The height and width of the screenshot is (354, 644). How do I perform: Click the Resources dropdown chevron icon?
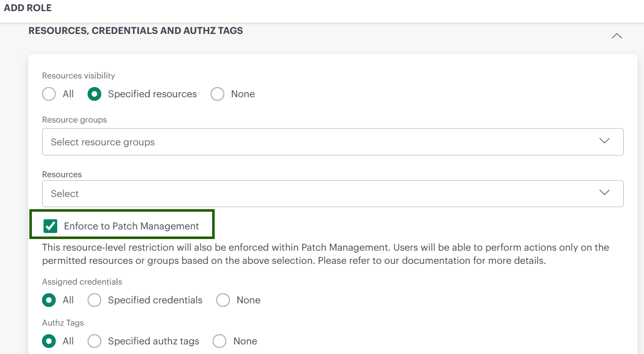click(x=604, y=193)
